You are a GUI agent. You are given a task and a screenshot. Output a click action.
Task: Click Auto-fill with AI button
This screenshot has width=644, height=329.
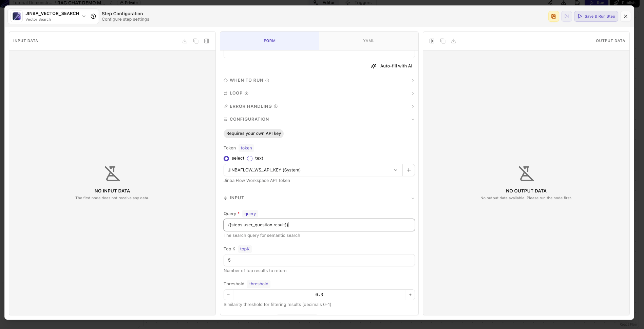coord(392,66)
